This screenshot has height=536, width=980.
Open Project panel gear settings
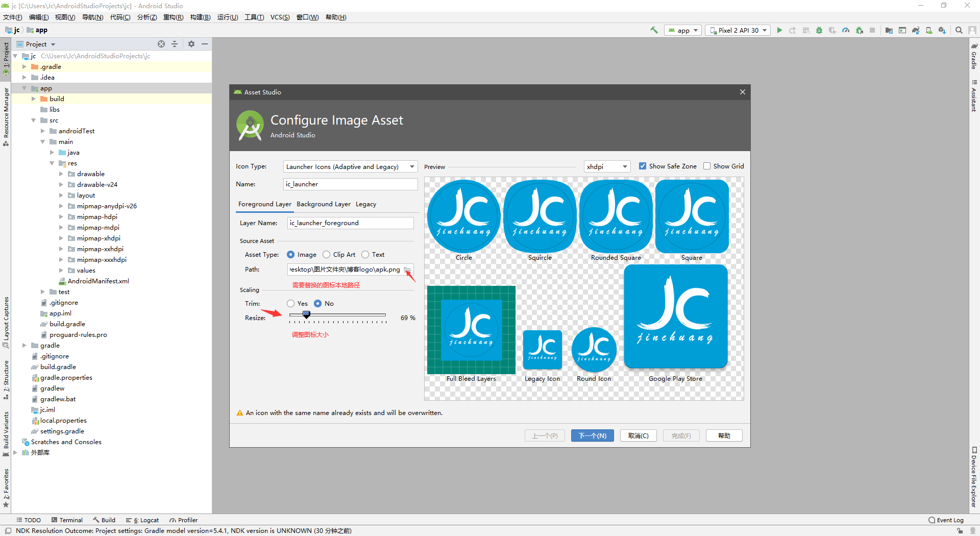[191, 44]
